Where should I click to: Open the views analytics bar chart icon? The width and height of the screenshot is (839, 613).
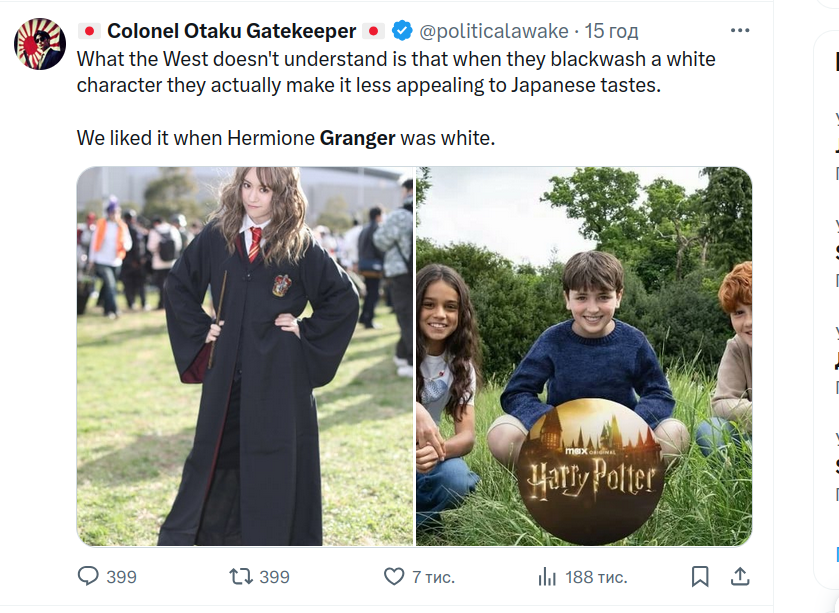tap(547, 576)
